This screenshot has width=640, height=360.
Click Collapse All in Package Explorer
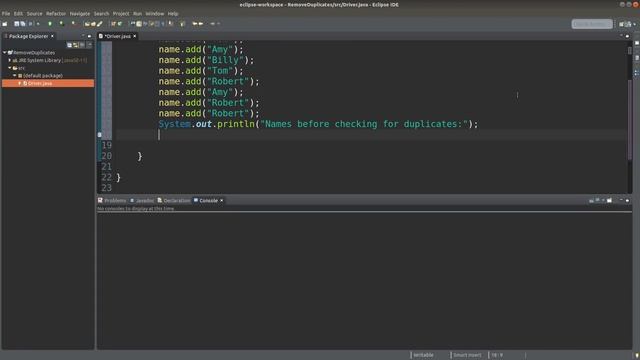tap(69, 45)
